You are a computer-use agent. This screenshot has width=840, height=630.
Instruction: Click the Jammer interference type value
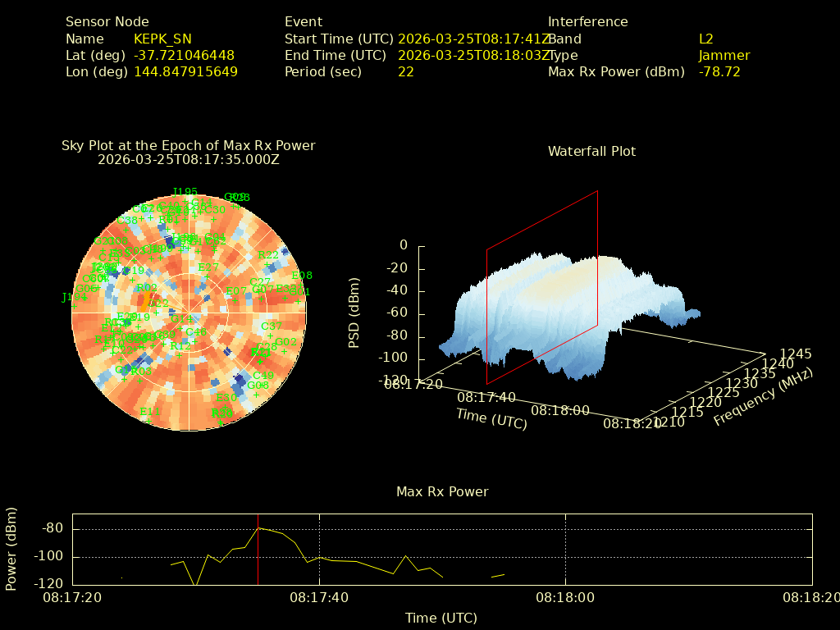(x=724, y=56)
